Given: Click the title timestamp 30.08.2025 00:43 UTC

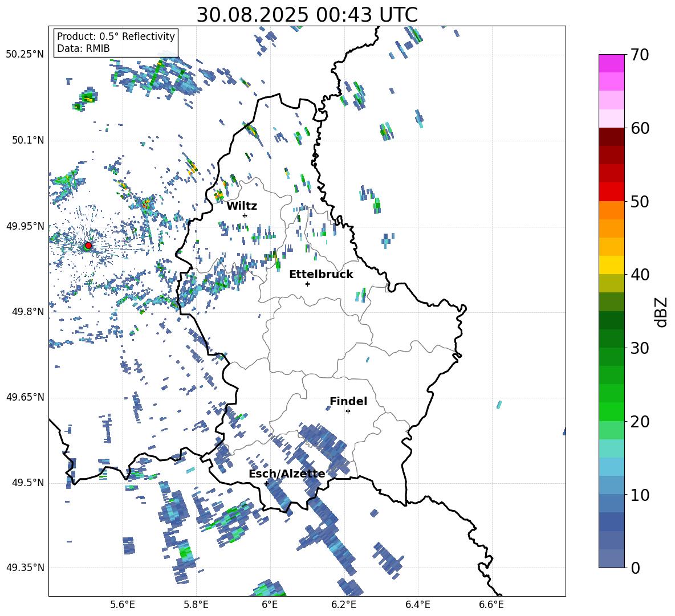Looking at the screenshot, I should [307, 15].
